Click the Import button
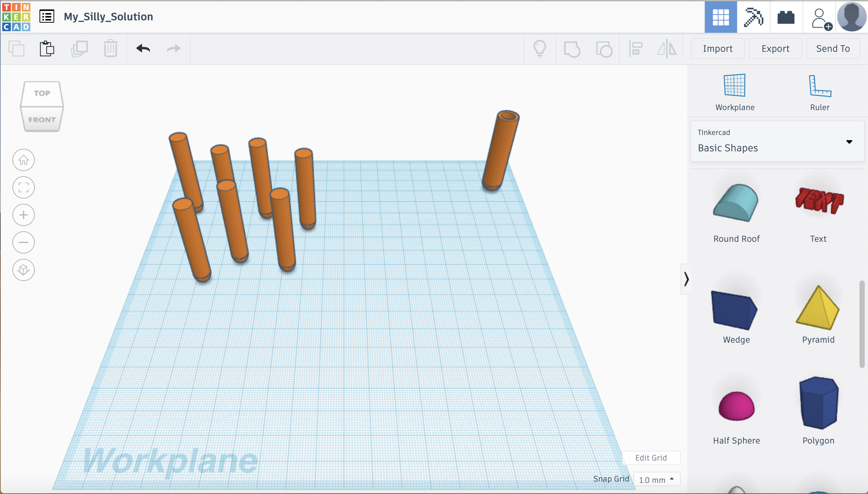 [x=717, y=48]
